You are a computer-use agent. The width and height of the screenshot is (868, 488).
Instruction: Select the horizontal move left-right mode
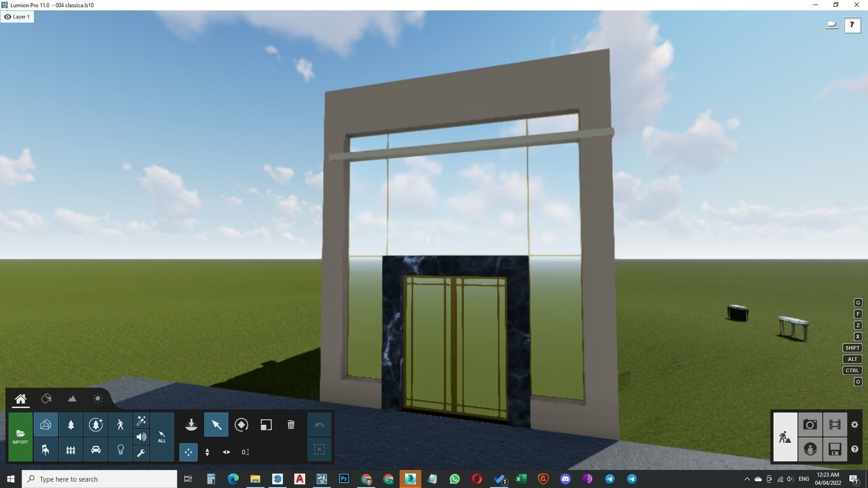click(x=226, y=452)
